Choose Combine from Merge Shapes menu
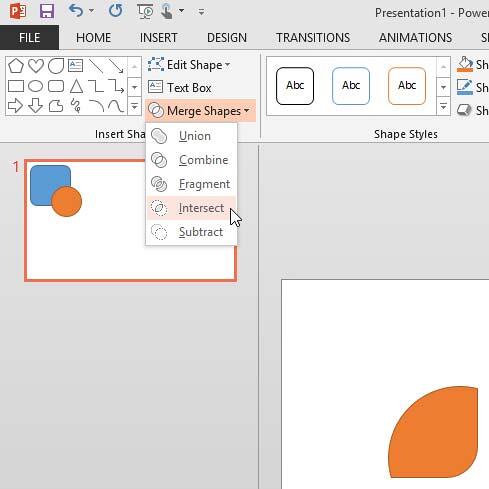 click(192, 160)
